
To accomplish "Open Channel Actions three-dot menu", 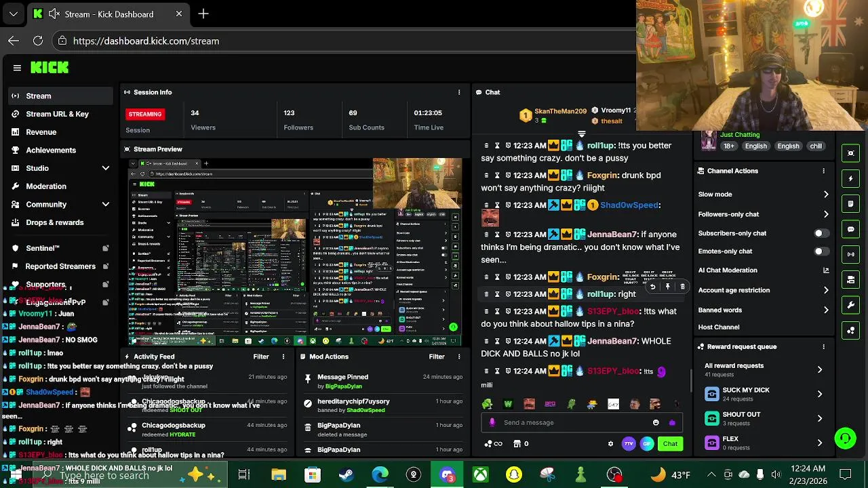I will (824, 171).
